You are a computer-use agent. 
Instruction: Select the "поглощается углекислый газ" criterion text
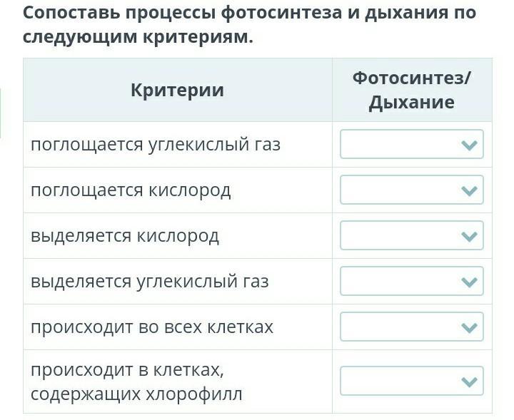[x=156, y=145]
